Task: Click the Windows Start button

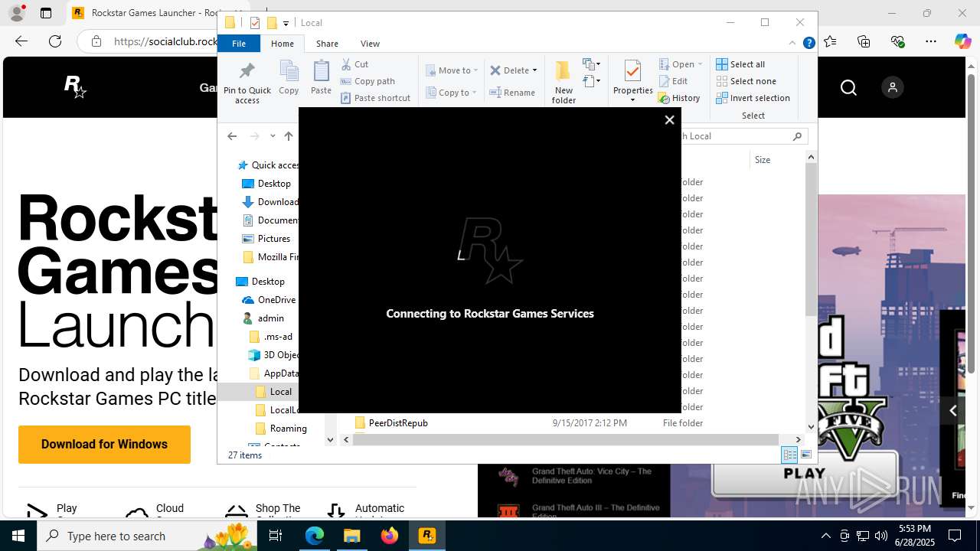Action: click(18, 536)
